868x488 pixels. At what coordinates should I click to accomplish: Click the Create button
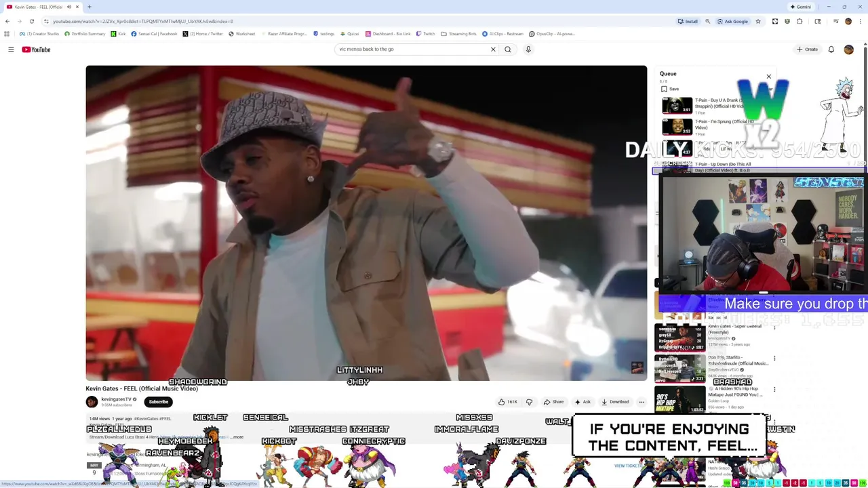click(807, 49)
